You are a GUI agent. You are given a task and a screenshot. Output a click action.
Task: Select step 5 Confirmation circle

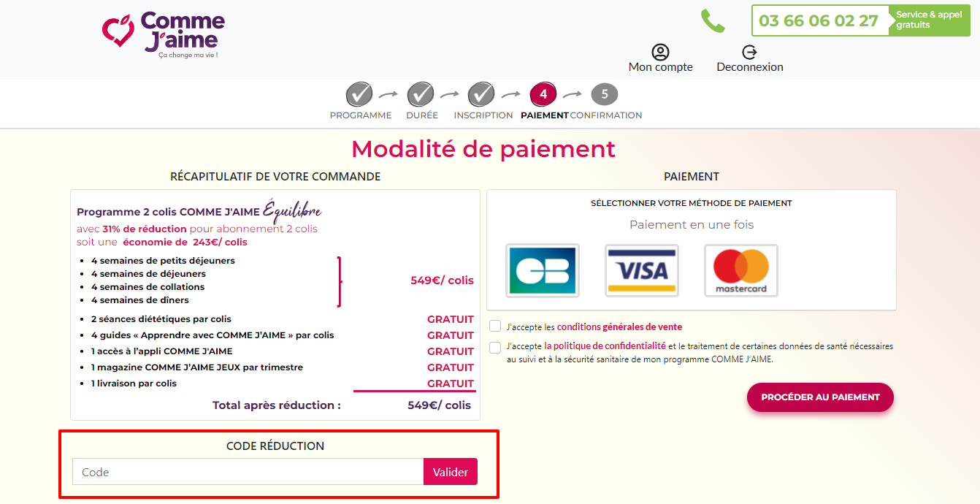pyautogui.click(x=605, y=94)
